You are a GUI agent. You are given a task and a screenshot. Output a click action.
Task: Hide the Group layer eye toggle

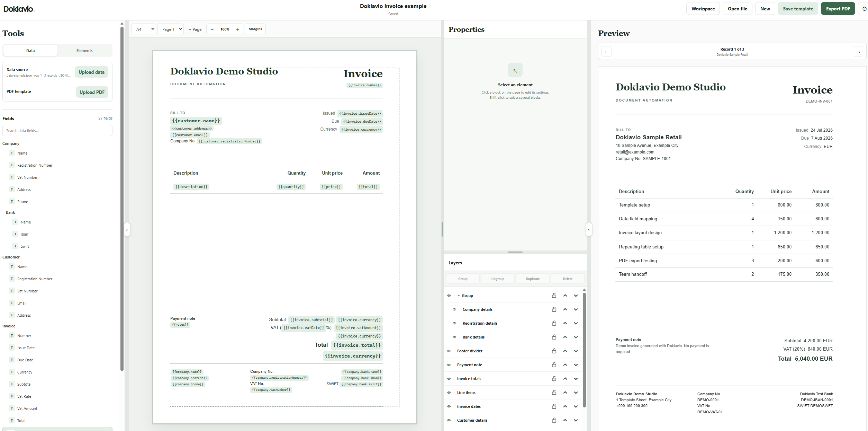click(449, 296)
